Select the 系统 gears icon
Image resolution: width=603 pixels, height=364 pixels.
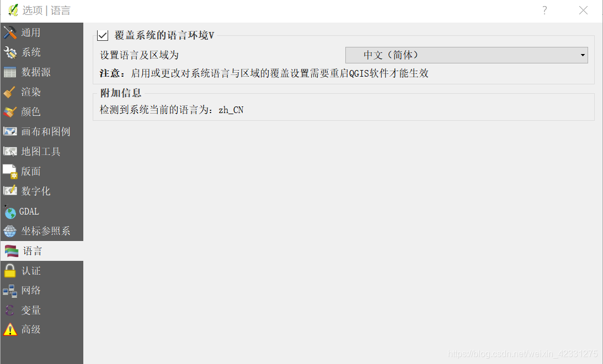pos(10,52)
